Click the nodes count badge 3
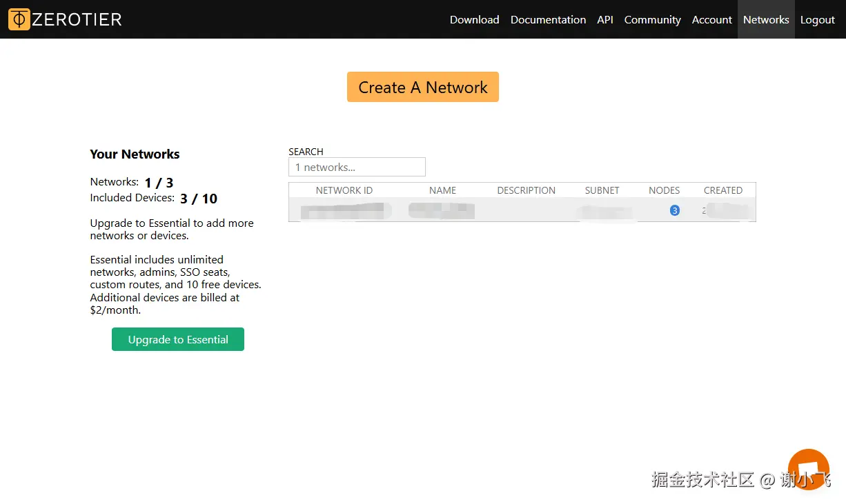Screen dimensions: 846x504 tap(674, 210)
